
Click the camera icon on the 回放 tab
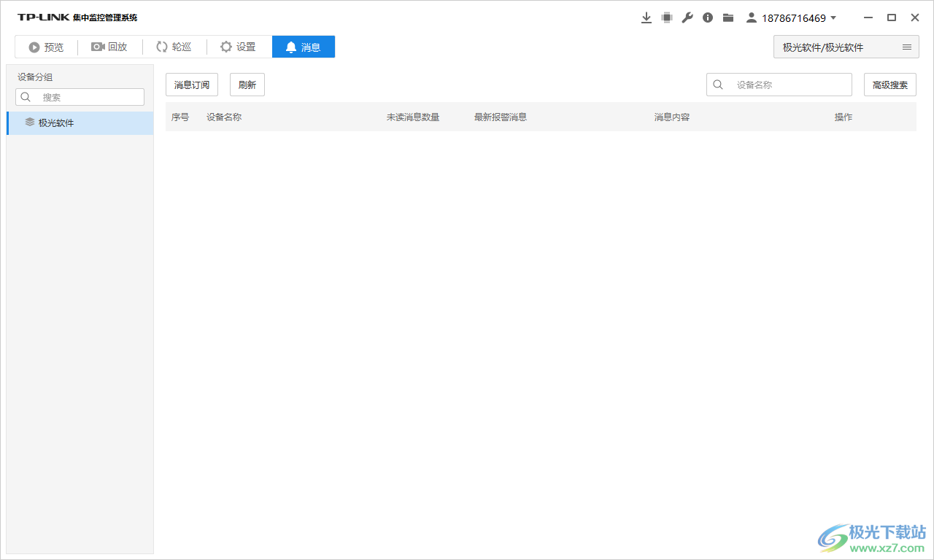98,46
